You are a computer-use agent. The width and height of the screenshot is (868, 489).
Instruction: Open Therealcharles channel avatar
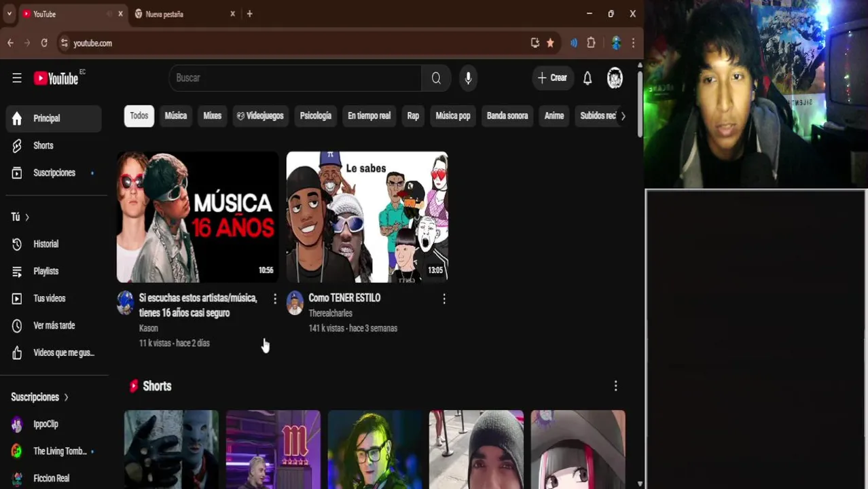tap(295, 303)
